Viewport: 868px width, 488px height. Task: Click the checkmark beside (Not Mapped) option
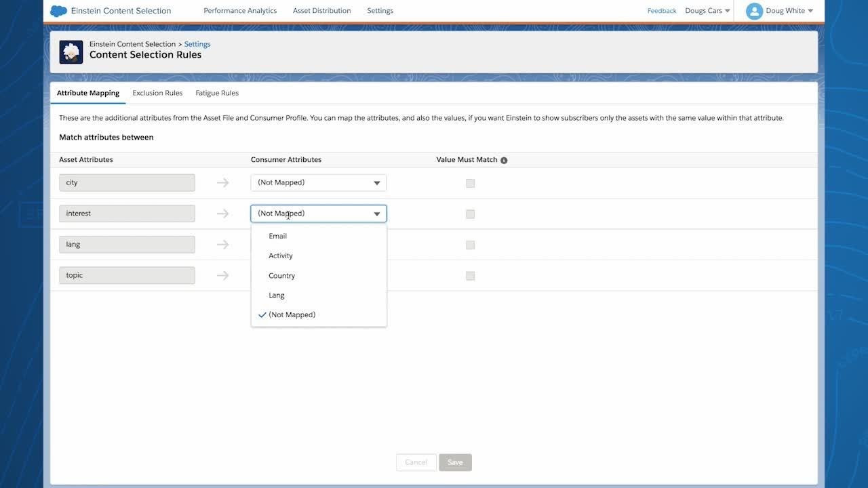click(262, 315)
